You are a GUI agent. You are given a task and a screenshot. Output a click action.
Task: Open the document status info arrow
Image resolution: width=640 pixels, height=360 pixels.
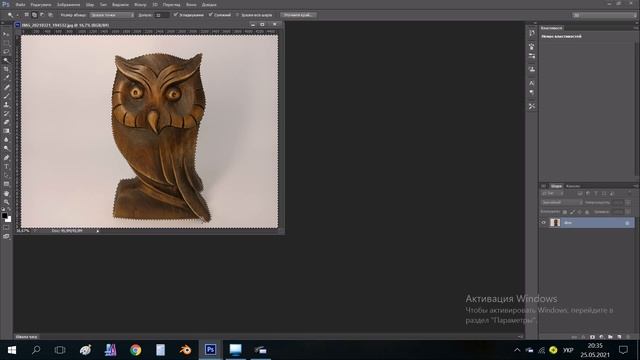[98, 231]
